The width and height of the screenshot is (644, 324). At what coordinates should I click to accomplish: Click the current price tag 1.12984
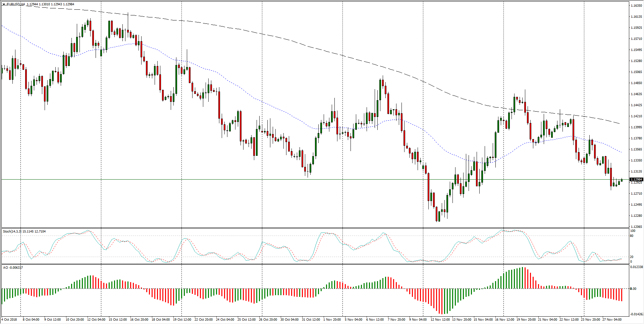pyautogui.click(x=636, y=180)
